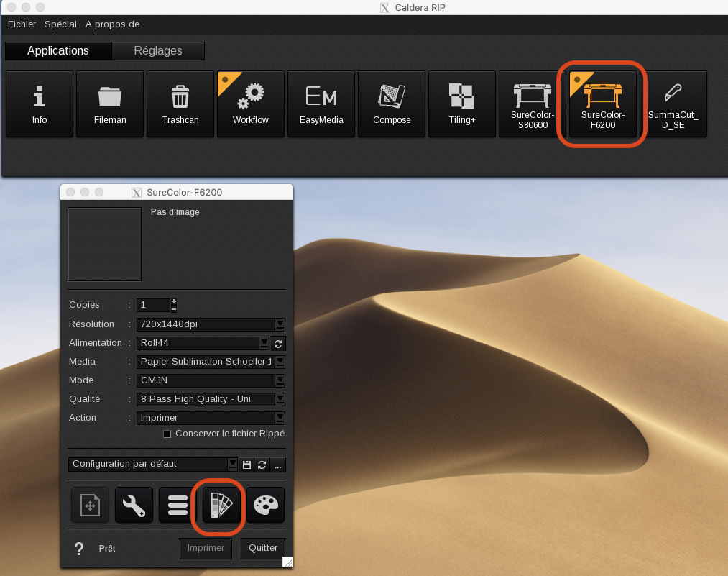The height and width of the screenshot is (576, 728).
Task: Open the Alimentation Roll44 dropdown
Action: 264,343
